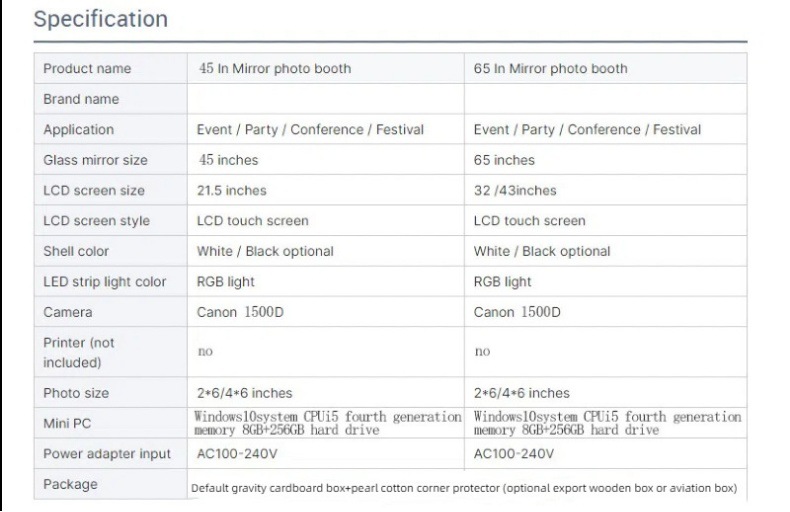Click the 21.5 inches screen size value

[x=232, y=191]
